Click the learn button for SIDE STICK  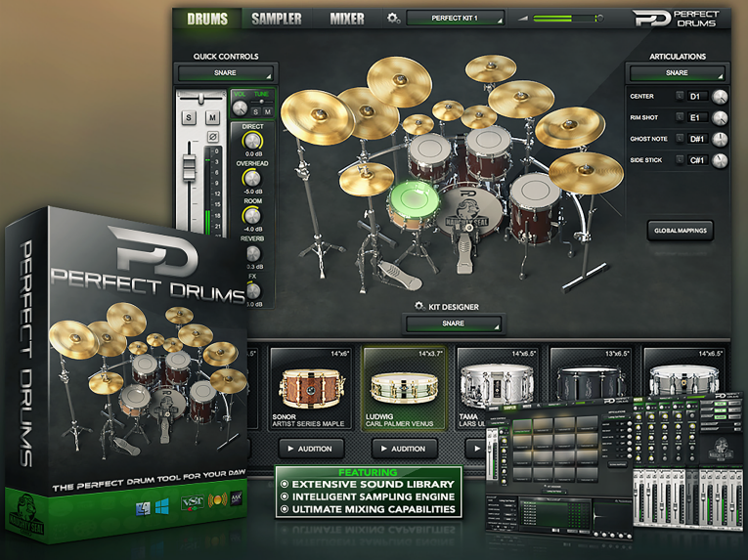[680, 160]
